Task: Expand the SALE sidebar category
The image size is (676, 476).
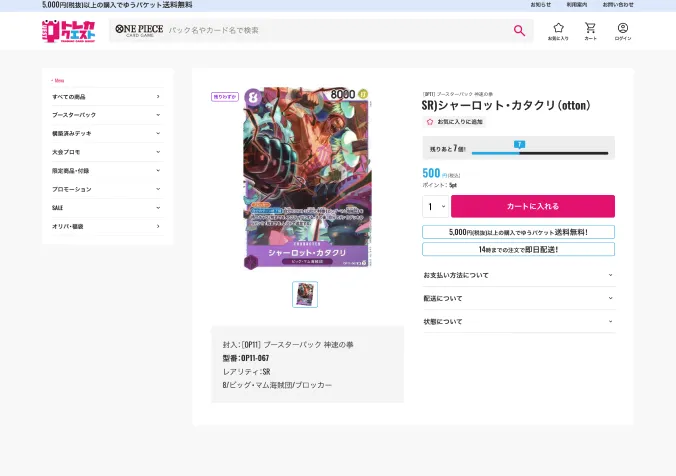Action: pos(107,207)
